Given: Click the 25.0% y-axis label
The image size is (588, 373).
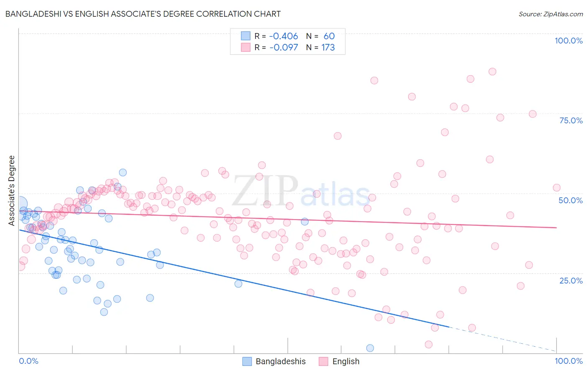Looking at the screenshot, I should [571, 281].
